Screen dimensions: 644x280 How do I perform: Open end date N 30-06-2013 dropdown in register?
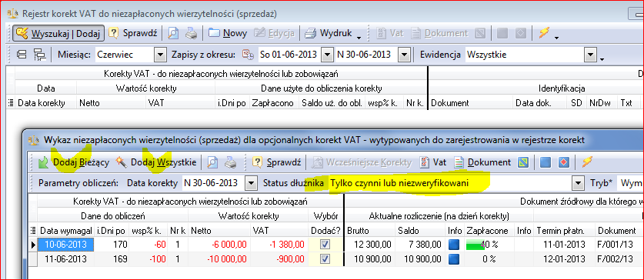tap(405, 54)
